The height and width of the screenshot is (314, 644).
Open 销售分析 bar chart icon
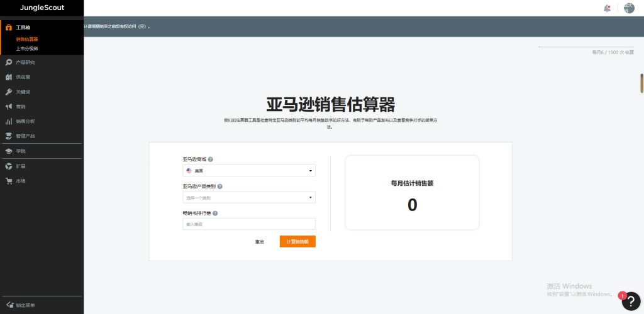[x=9, y=121]
